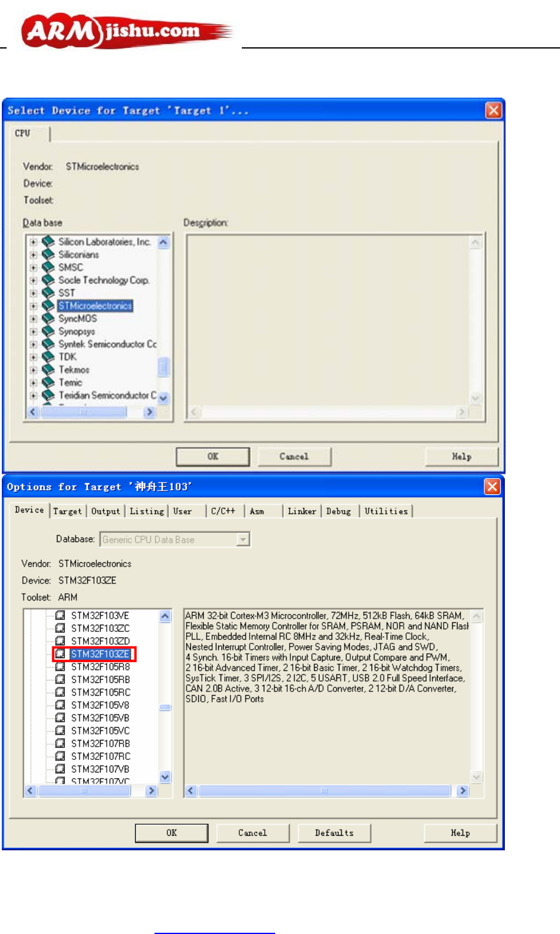Expand the Siliconians vendor node
Screen dimensions: 560x934
[34, 255]
